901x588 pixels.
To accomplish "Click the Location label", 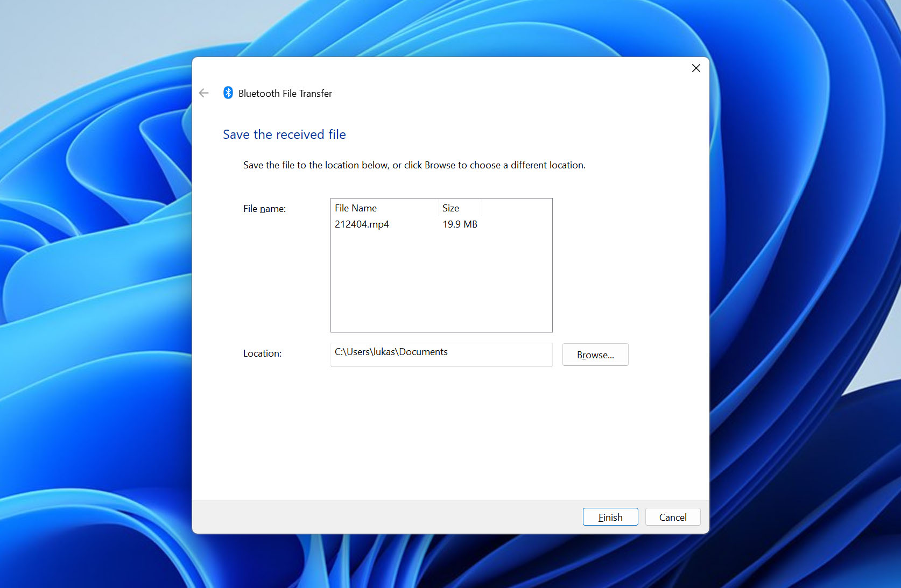I will (262, 353).
